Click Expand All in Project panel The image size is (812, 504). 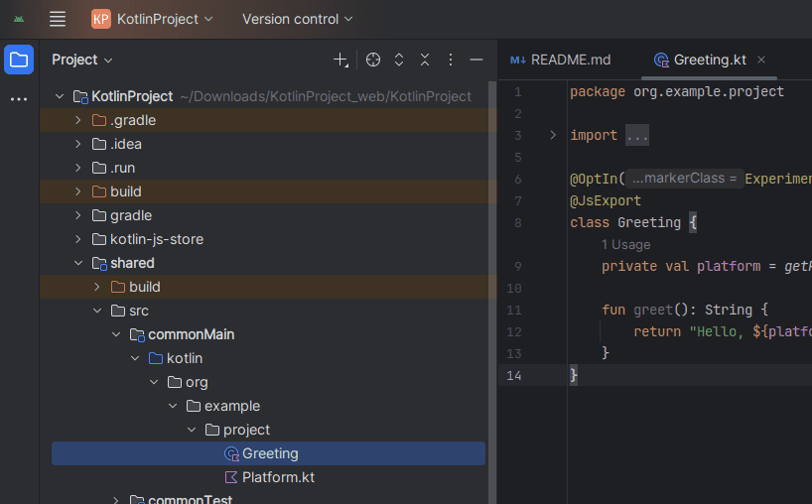pos(399,60)
